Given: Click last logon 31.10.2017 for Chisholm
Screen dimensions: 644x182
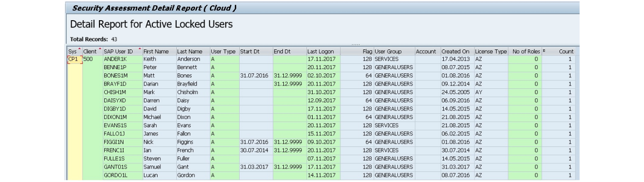Looking at the screenshot, I should pos(323,92).
